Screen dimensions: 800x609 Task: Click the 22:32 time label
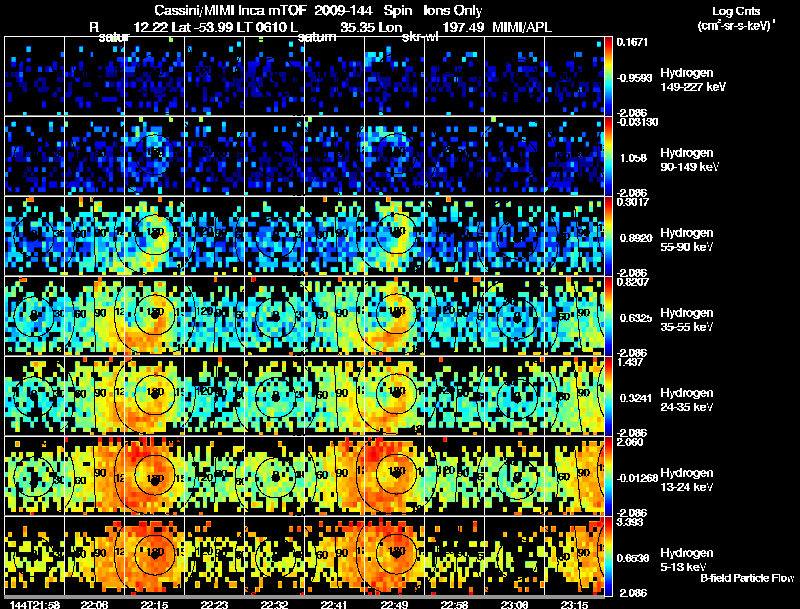[x=274, y=604]
